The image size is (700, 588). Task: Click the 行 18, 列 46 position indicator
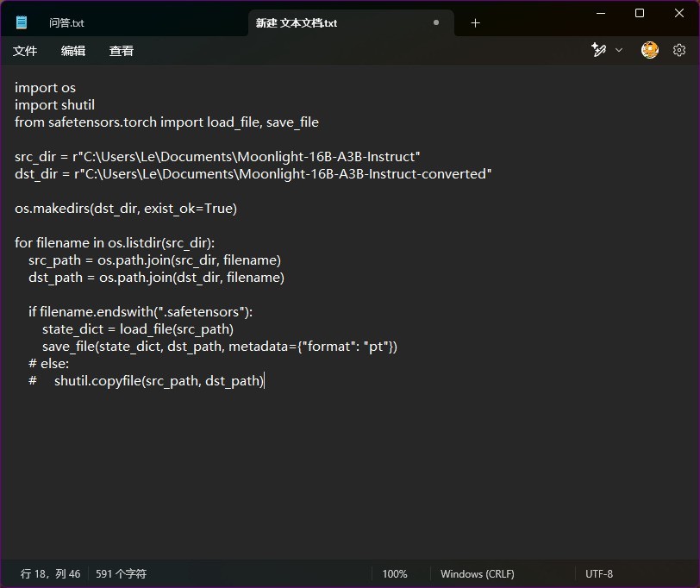point(51,573)
